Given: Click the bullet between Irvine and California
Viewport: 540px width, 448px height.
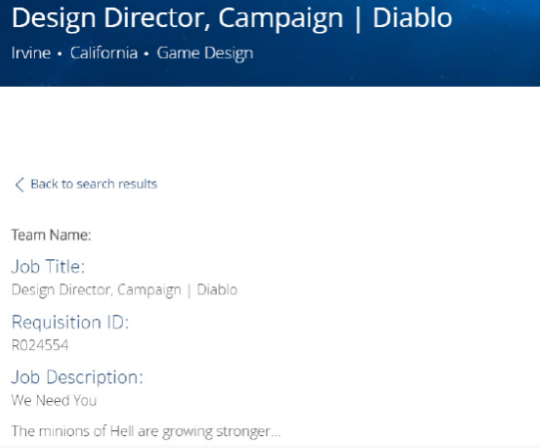Looking at the screenshot, I should click(x=60, y=54).
